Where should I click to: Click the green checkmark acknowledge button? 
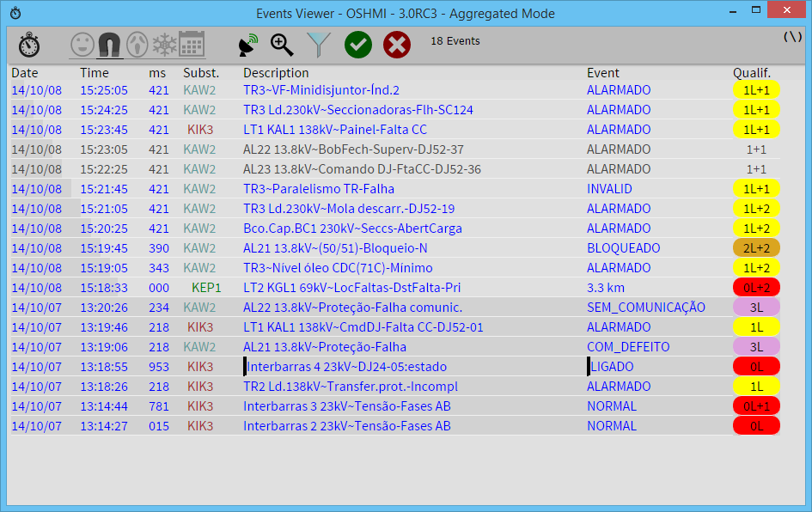357,45
